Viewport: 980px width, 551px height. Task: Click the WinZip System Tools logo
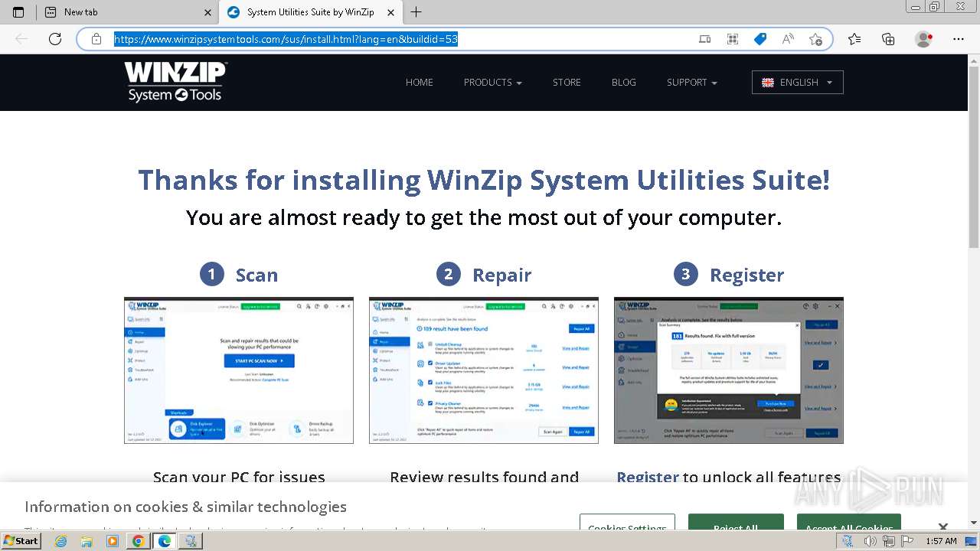point(175,82)
